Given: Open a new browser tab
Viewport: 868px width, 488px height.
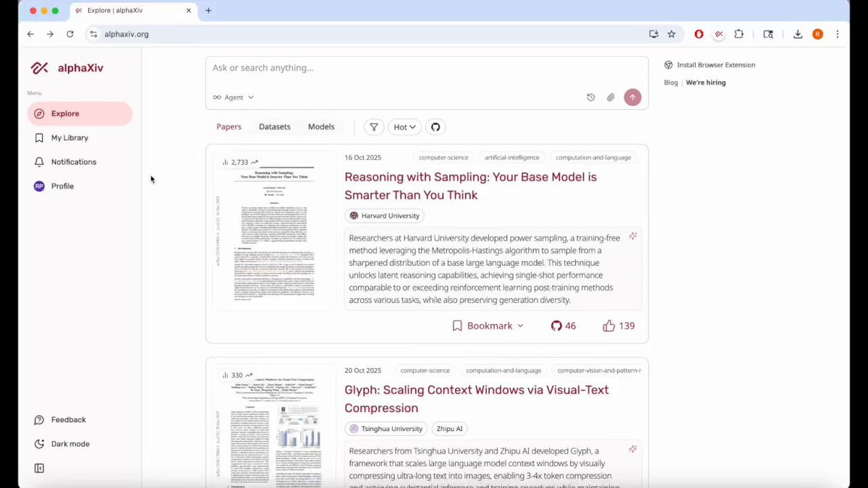Looking at the screenshot, I should coord(208,10).
